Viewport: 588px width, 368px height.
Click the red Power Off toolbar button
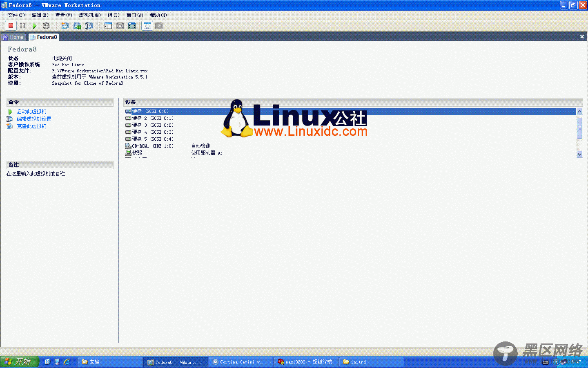pos(11,26)
